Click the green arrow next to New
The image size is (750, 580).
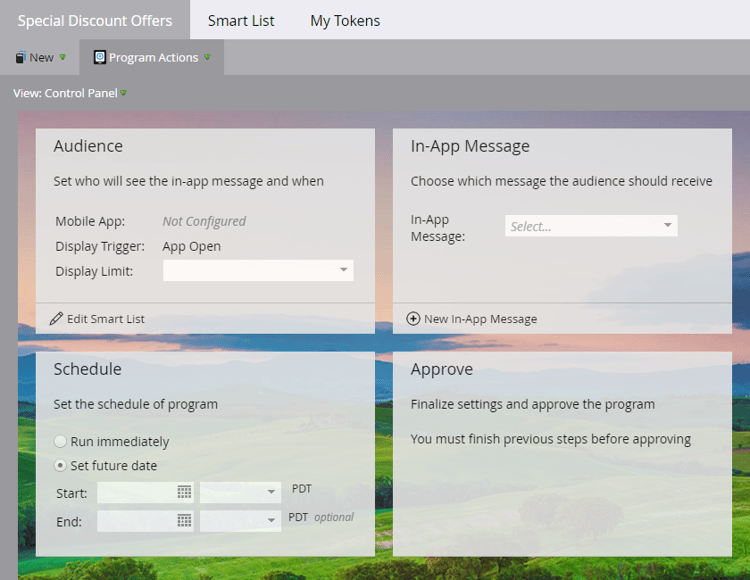[62, 57]
